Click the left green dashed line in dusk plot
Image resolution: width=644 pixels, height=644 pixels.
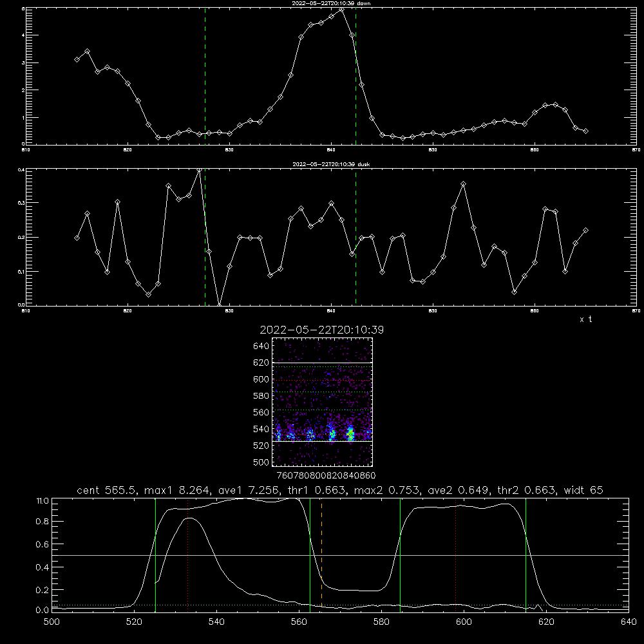pyautogui.click(x=205, y=237)
